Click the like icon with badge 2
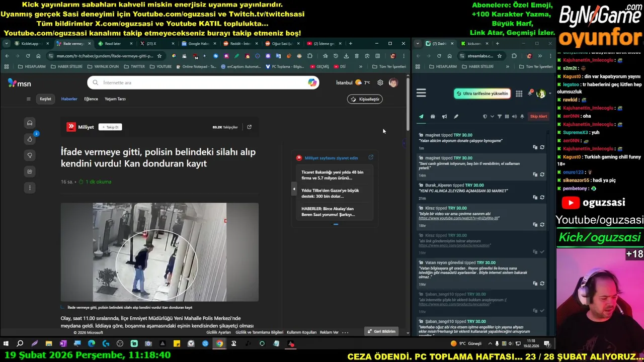The width and height of the screenshot is (644, 362). point(30,139)
